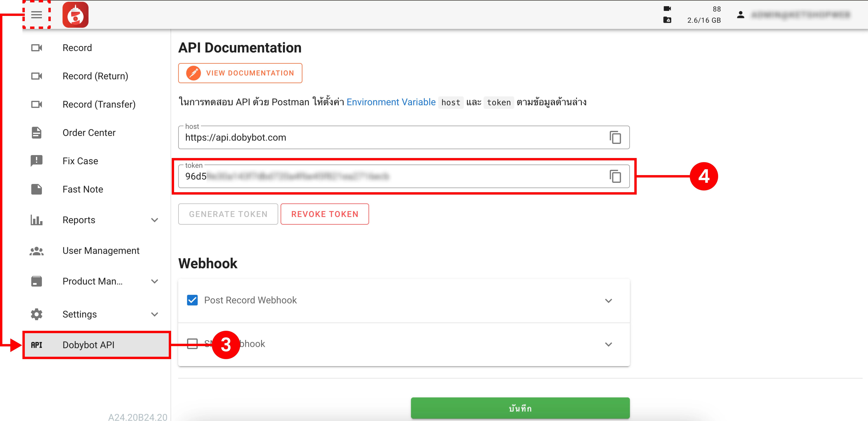Screen dimensions: 868x421
Task: Uncheck the Post Record Webhook checkbox
Action: [192, 300]
